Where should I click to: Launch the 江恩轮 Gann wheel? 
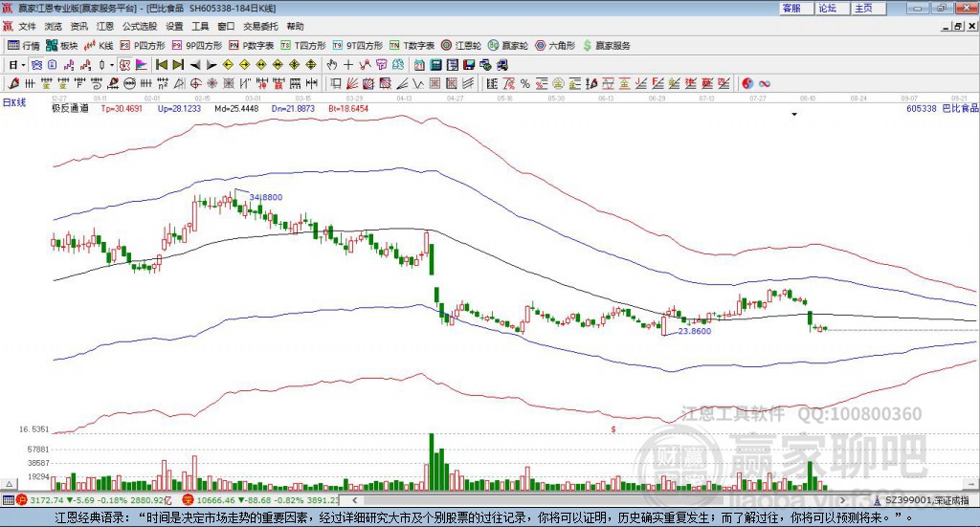pyautogui.click(x=461, y=46)
